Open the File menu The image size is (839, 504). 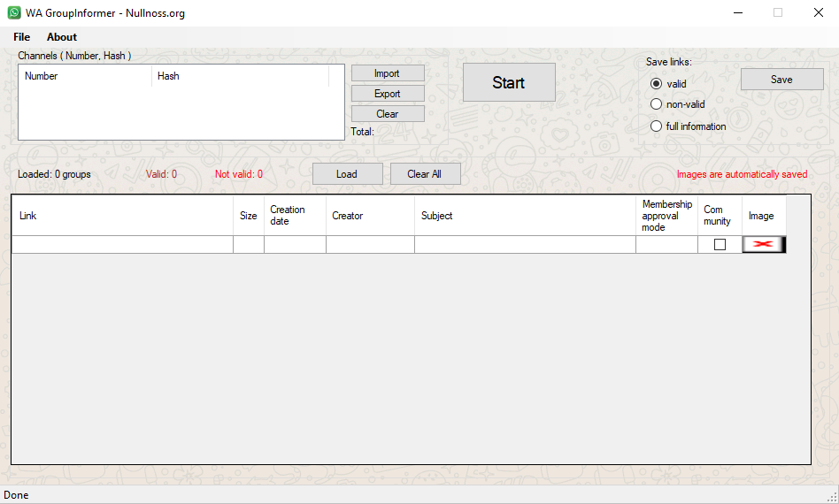21,37
